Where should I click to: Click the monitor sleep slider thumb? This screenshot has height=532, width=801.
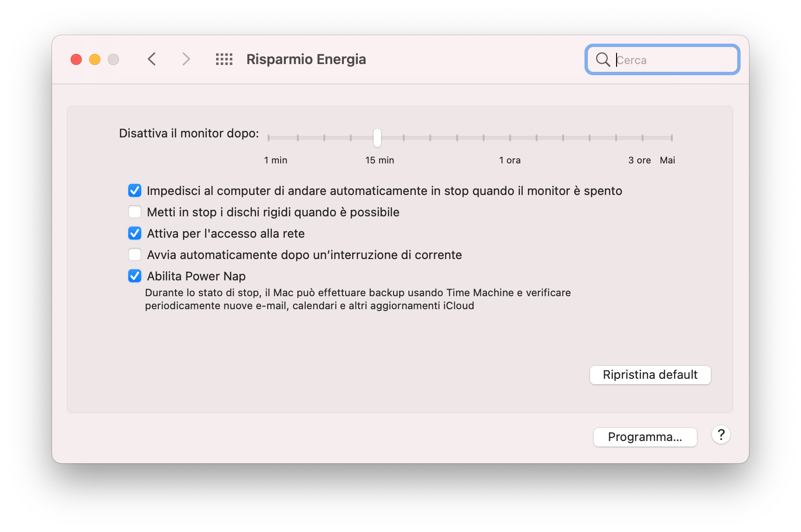377,138
